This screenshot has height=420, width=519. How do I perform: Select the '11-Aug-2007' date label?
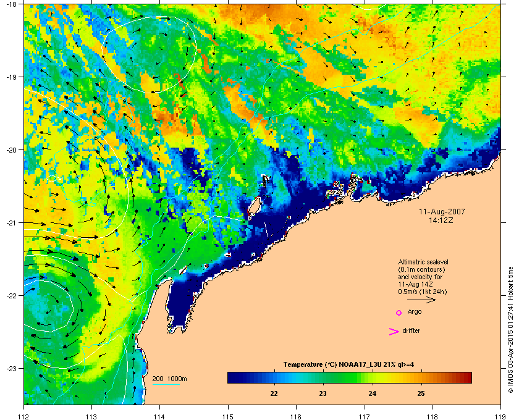coord(442,212)
